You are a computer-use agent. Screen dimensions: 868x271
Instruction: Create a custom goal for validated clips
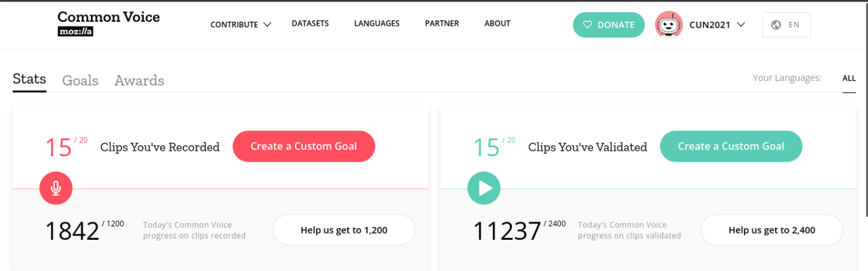pyautogui.click(x=731, y=146)
